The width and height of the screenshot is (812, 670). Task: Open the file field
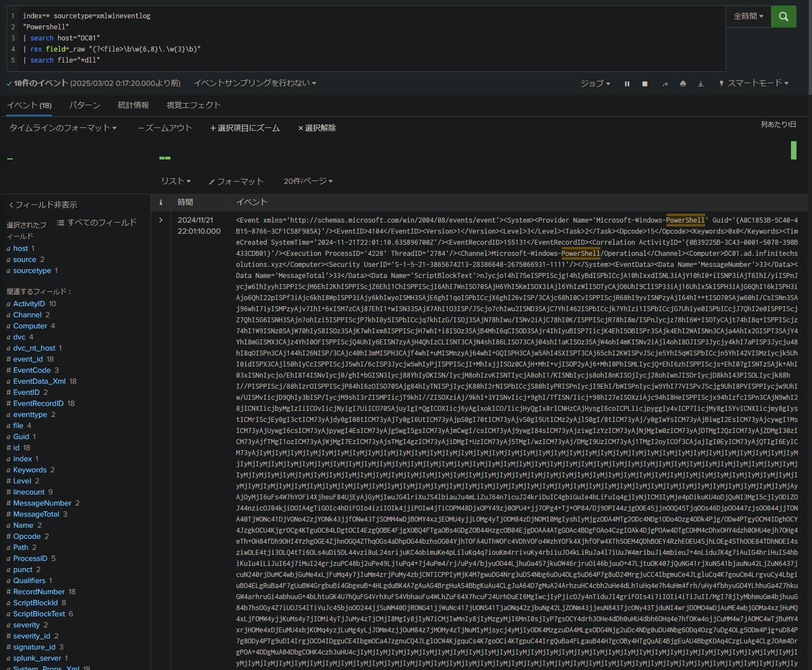click(x=19, y=426)
